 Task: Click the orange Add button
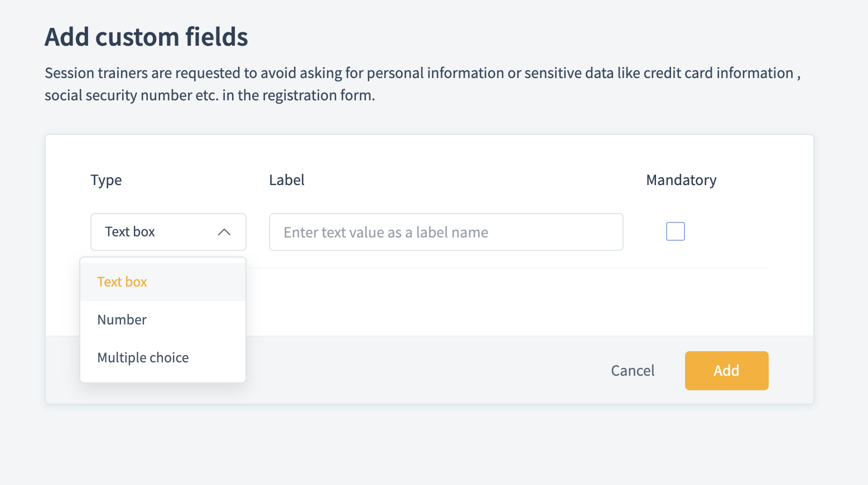coord(726,371)
